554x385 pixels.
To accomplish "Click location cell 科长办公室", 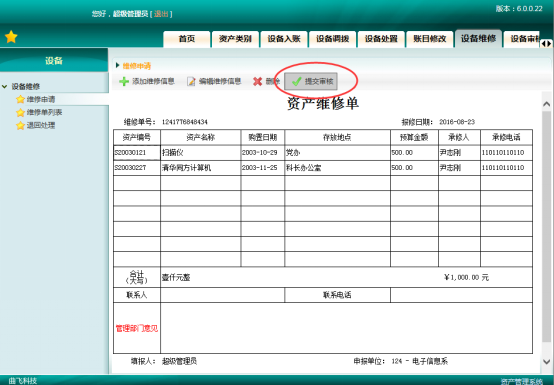I will click(337, 168).
